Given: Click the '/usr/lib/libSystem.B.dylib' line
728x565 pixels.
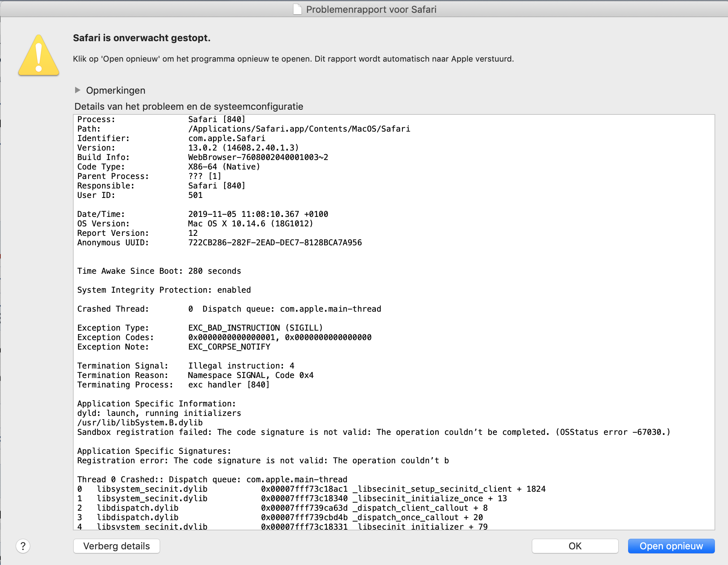Looking at the screenshot, I should click(x=140, y=422).
